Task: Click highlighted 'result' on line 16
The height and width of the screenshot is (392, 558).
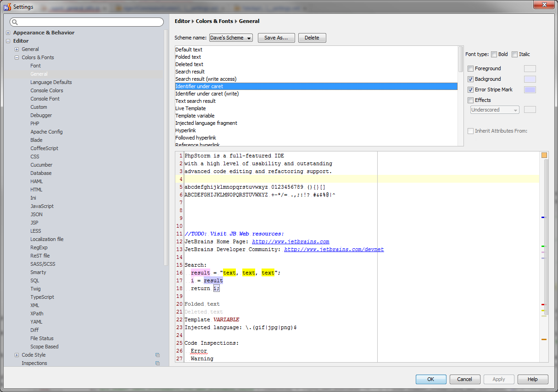Action: (201, 273)
